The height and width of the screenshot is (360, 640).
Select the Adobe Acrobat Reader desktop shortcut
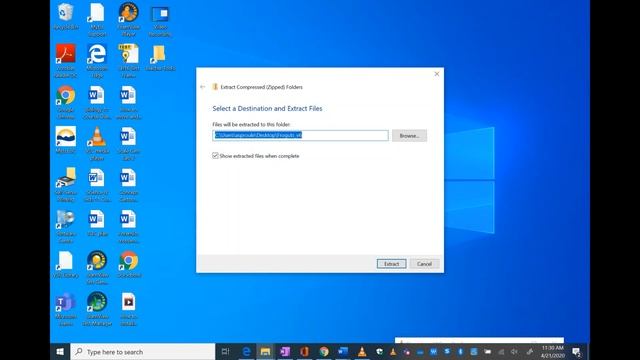point(66,60)
